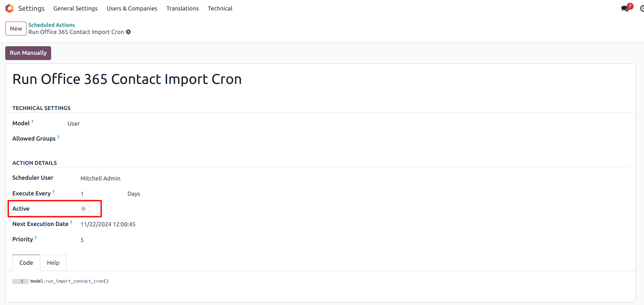644x305 pixels.
Task: Click the Next Execution Date help icon
Action: click(71, 222)
